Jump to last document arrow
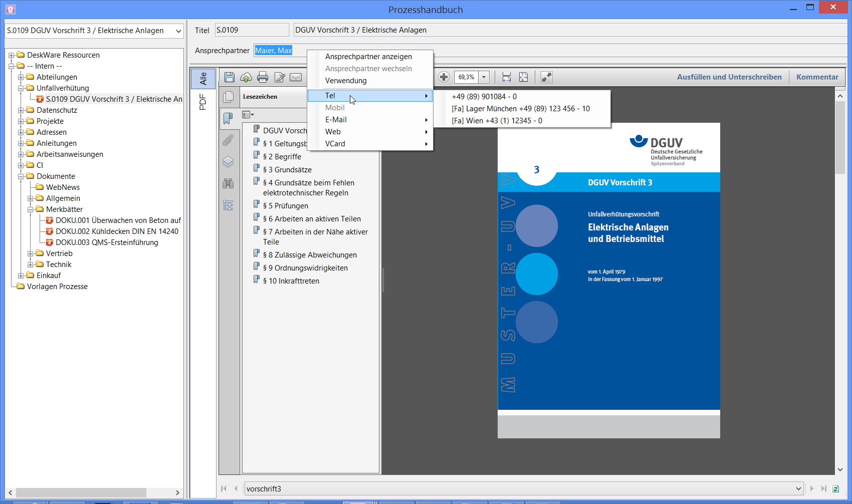852x504 pixels. pyautogui.click(x=823, y=488)
